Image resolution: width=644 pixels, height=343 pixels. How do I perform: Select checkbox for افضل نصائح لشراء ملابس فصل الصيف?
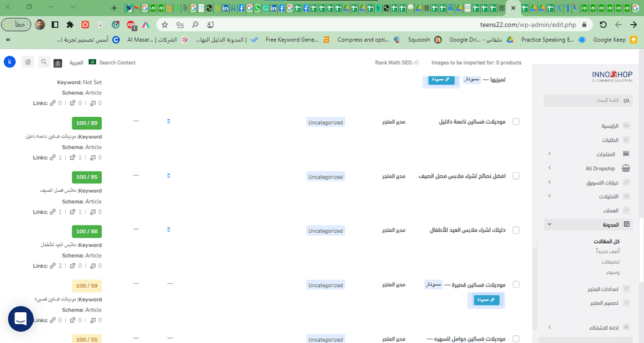516,176
